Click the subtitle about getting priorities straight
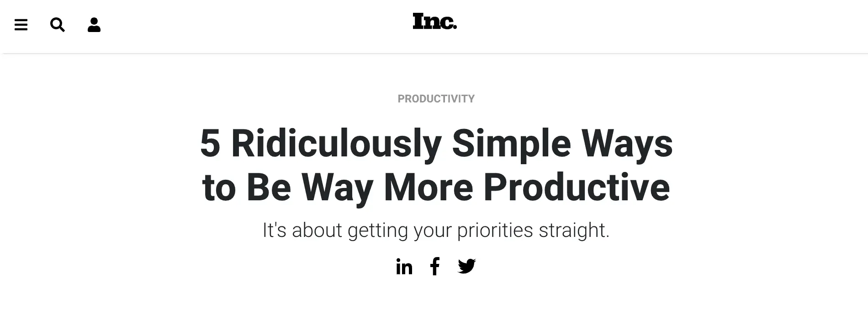This screenshot has width=868, height=311. [x=436, y=230]
